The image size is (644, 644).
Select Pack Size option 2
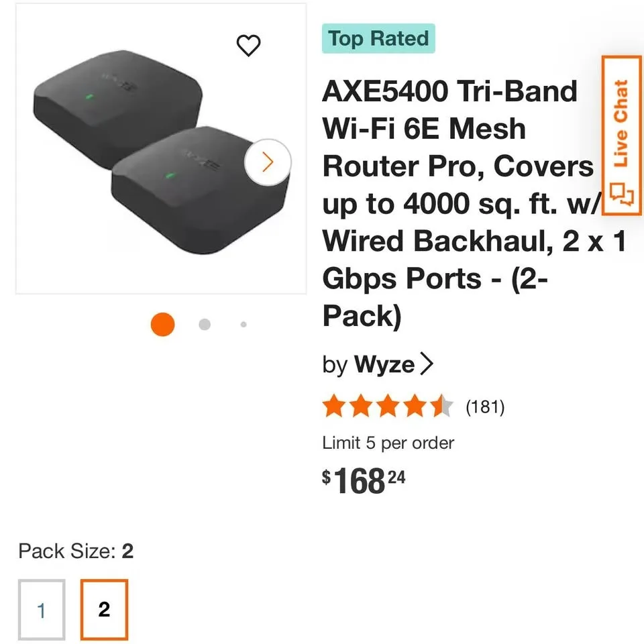point(103,610)
